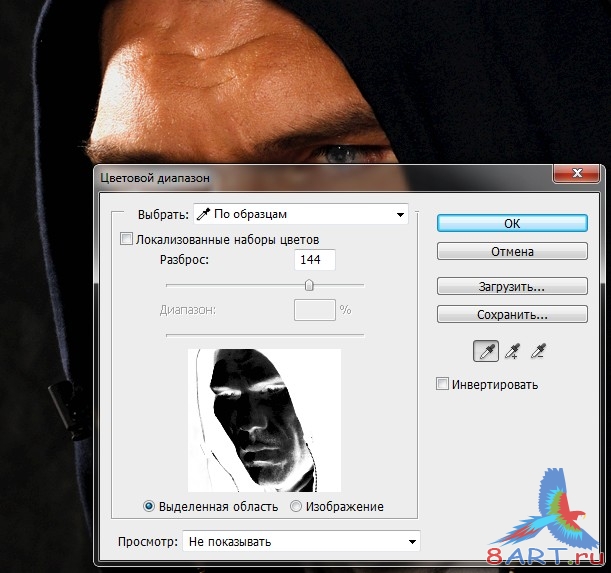This screenshot has width=611, height=573.
Task: Confirm with the OK button
Action: (x=512, y=223)
